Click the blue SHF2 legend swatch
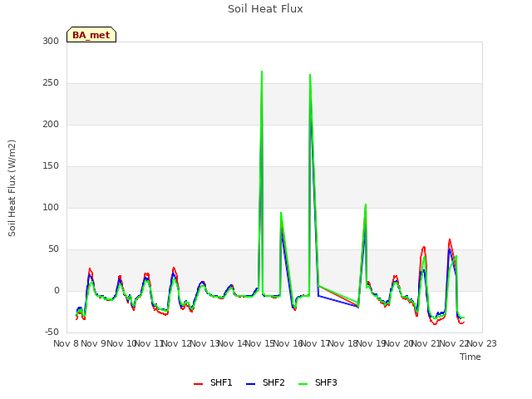The height and width of the screenshot is (399, 532). coord(250,384)
